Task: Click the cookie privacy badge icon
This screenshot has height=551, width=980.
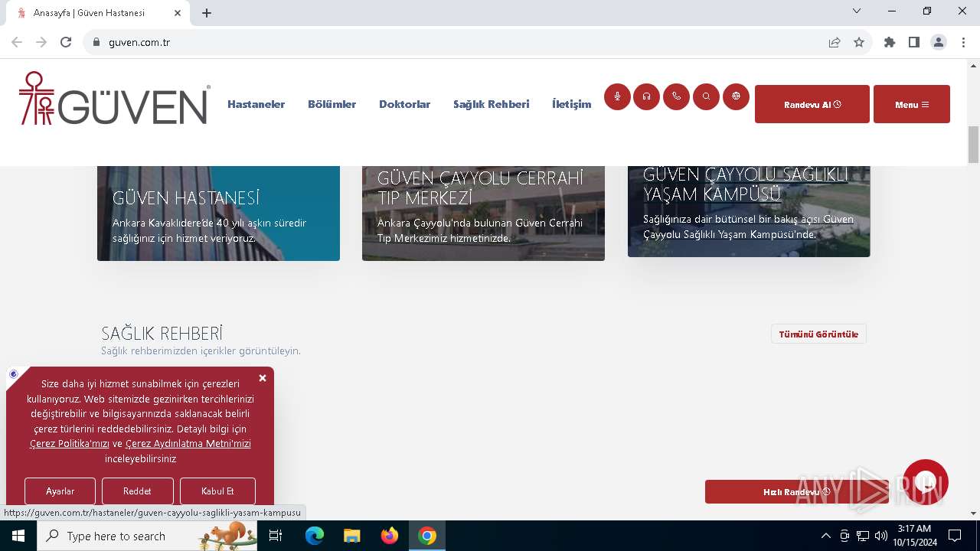Action: click(x=13, y=374)
